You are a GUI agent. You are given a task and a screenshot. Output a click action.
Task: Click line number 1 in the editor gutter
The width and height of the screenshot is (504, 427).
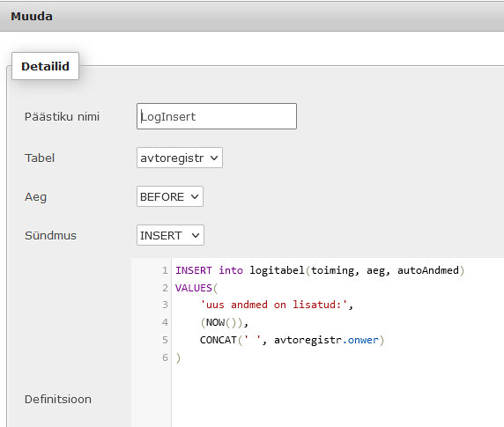click(165, 270)
